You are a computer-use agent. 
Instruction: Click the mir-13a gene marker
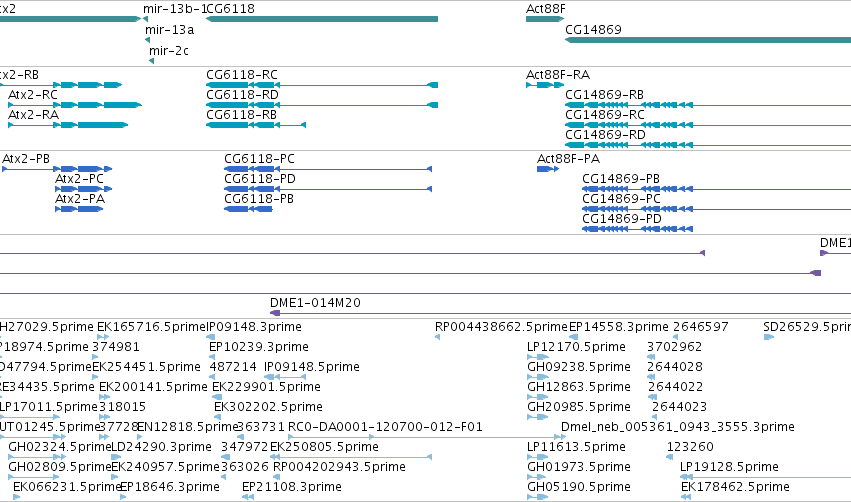148,40
